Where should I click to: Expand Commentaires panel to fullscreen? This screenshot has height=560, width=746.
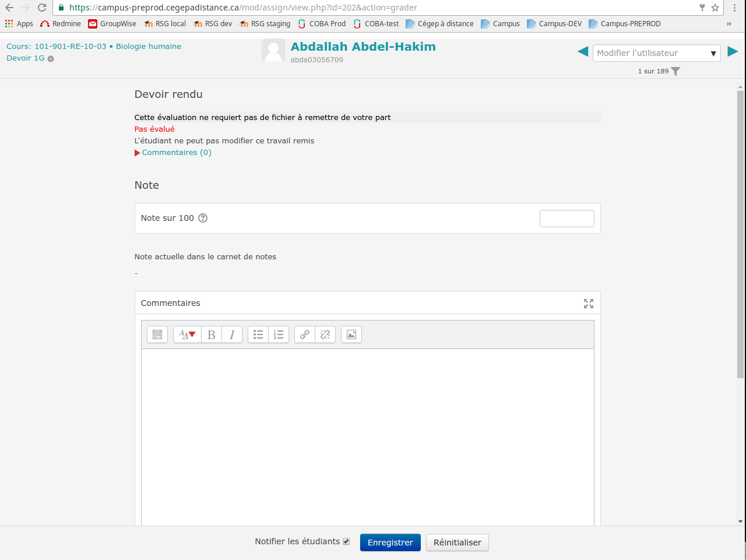pos(589,304)
